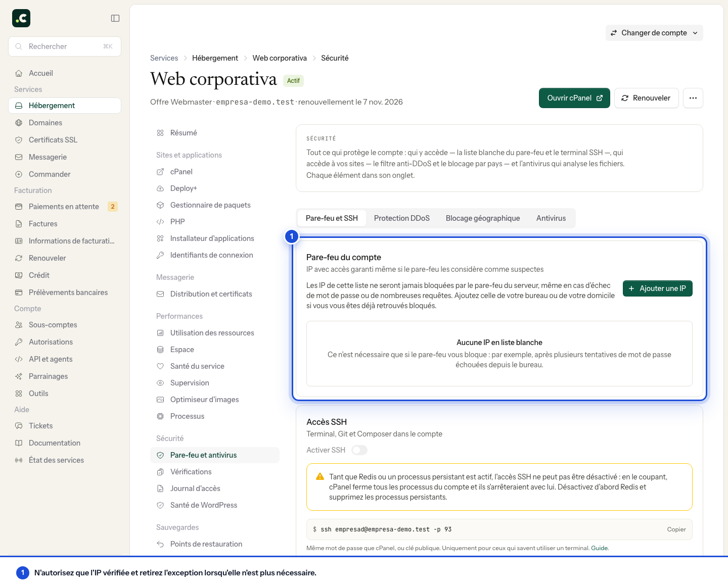Screen dimensions: 728x588
Task: Click the plus-circle icon beside Commander
Action: coord(19,174)
